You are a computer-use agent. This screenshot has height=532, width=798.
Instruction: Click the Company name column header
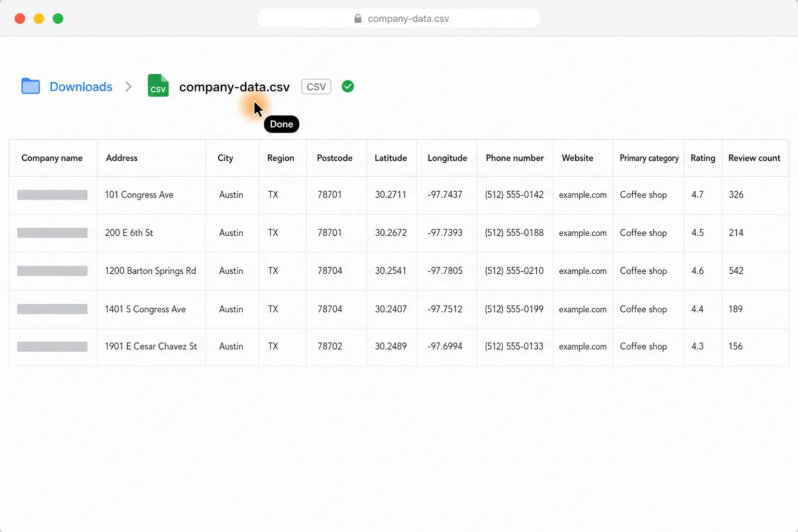52,158
